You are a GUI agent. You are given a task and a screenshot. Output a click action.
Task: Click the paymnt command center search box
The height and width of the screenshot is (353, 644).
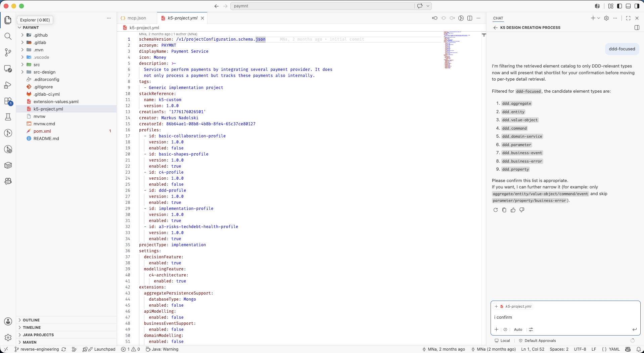pyautogui.click(x=322, y=6)
